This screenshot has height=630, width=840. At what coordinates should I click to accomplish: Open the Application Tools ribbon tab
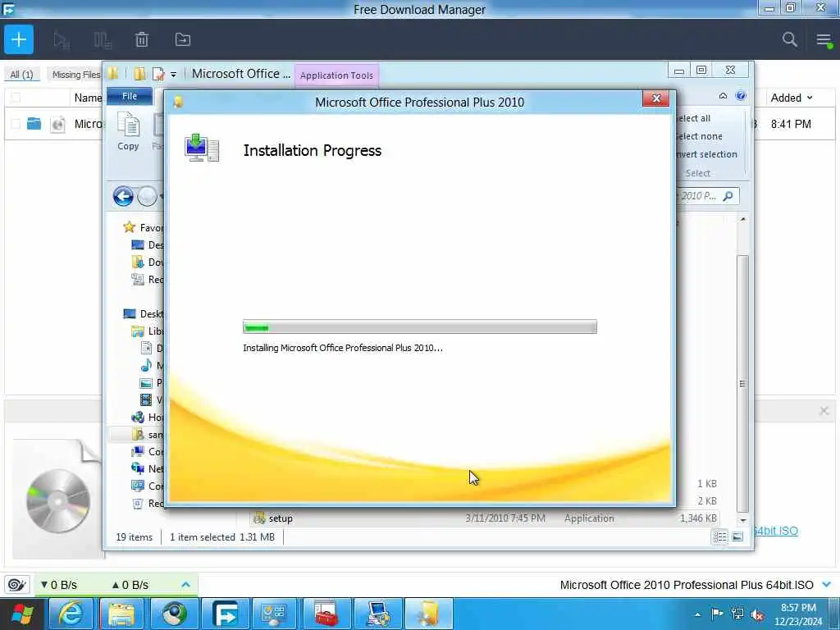pos(336,75)
